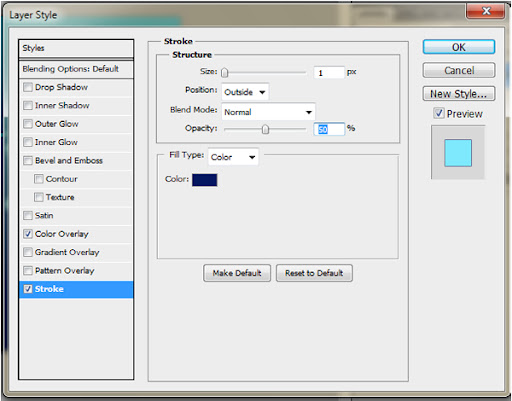Expand the Blend Mode dropdown

tap(268, 112)
